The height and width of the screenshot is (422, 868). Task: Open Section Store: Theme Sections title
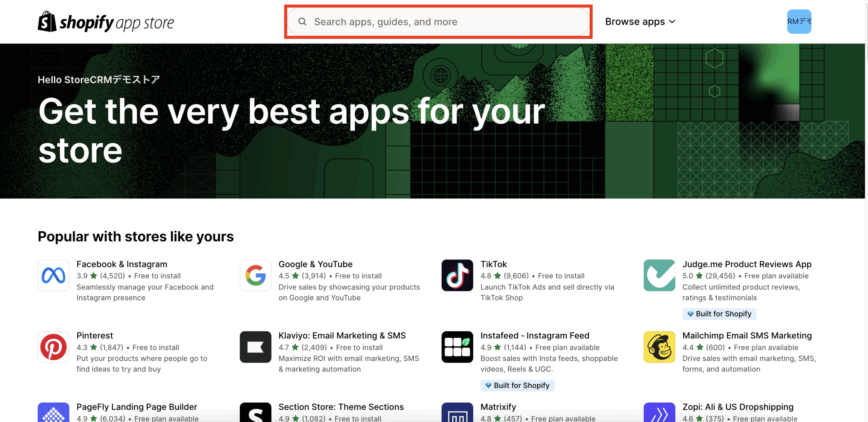(x=341, y=407)
